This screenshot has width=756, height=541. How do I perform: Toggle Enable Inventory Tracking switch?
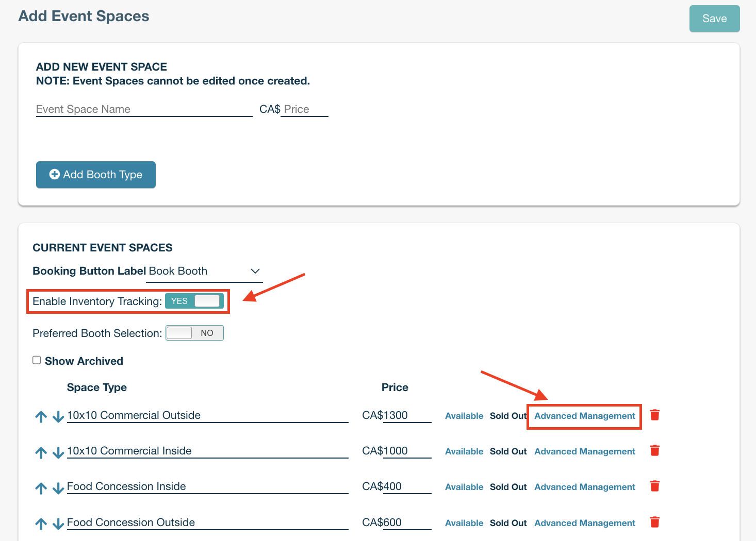click(x=194, y=301)
